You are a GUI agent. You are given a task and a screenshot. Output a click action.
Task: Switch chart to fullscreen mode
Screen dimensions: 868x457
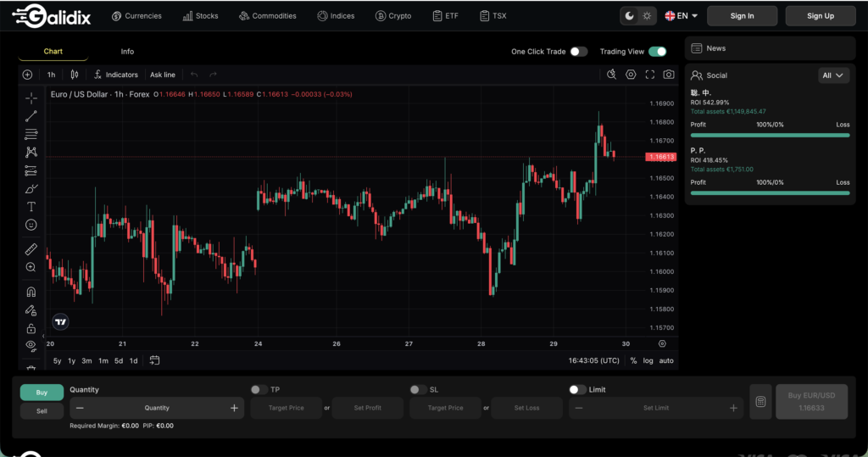[650, 75]
